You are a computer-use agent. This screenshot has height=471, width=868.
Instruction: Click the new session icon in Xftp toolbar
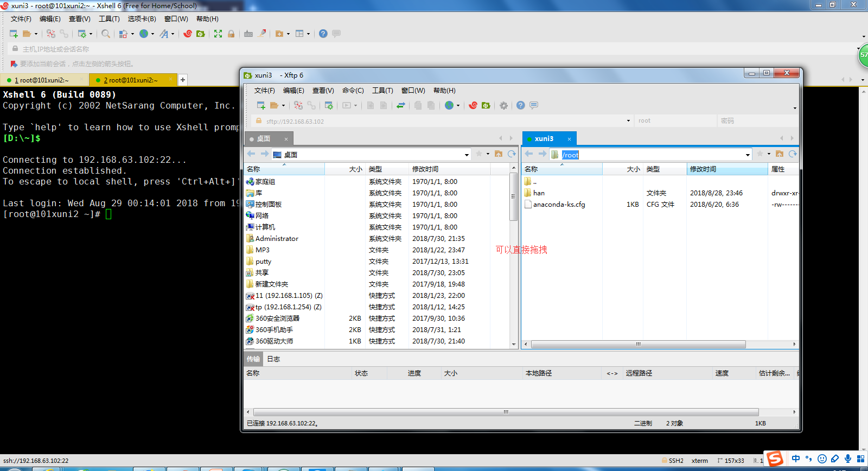pos(261,105)
